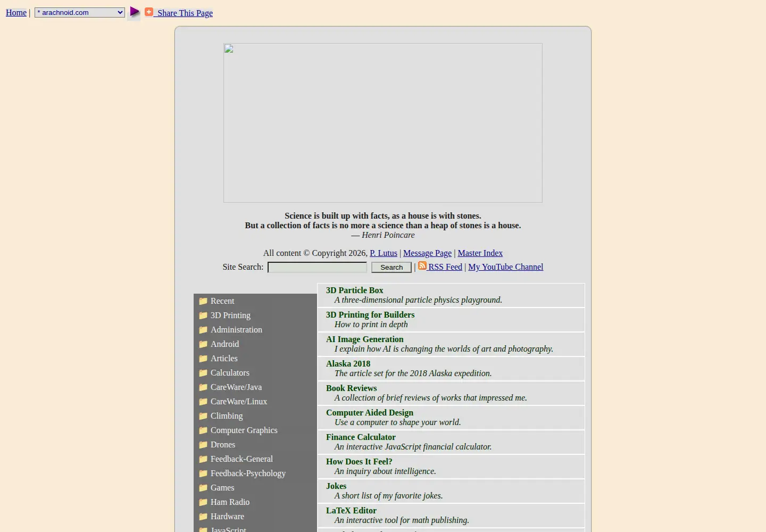This screenshot has height=532, width=766.
Task: Click the Share This Page link
Action: 185,13
